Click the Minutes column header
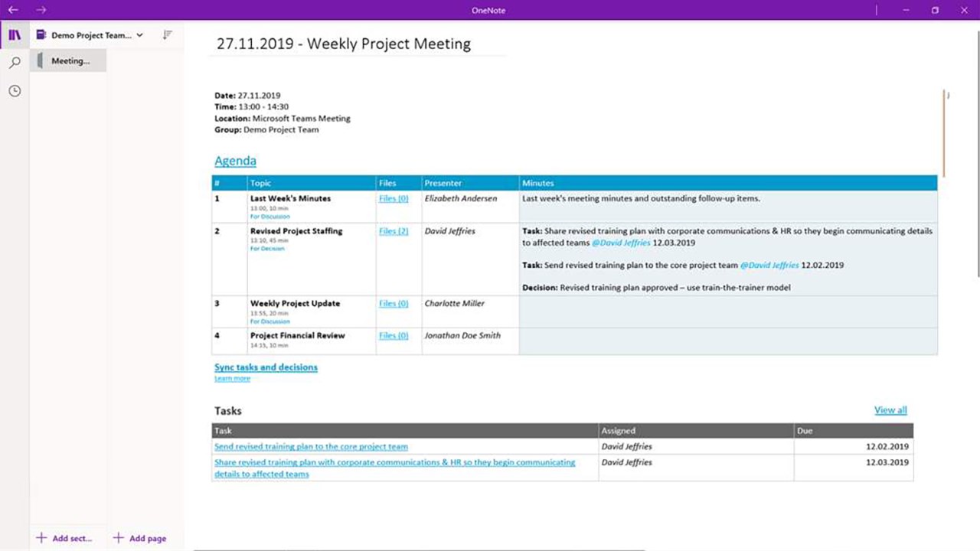This screenshot has height=551, width=980. pos(728,183)
